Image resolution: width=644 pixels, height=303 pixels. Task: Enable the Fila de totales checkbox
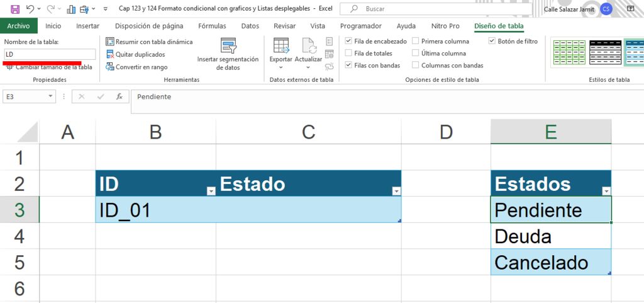348,53
